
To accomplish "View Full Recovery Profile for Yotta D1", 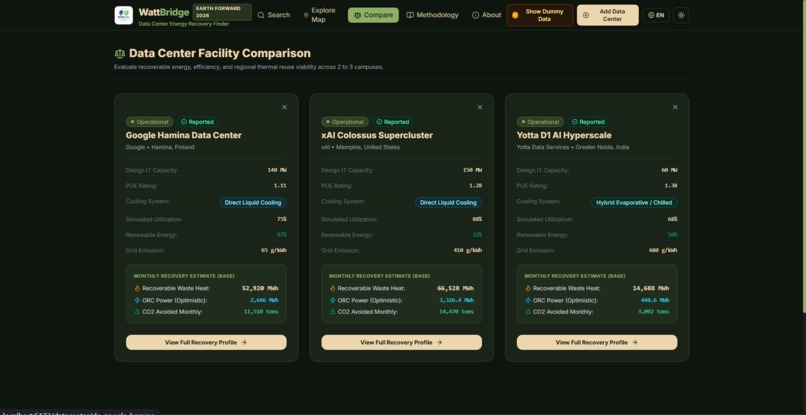I will coord(597,342).
